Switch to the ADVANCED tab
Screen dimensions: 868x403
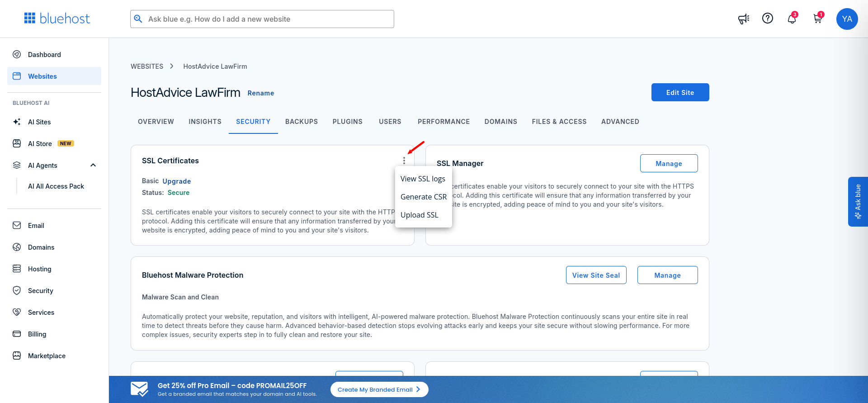(620, 122)
